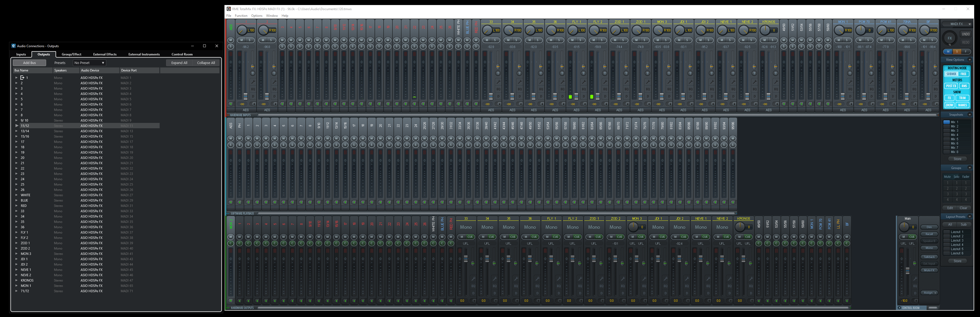Enable Mono in the control room

[929, 248]
